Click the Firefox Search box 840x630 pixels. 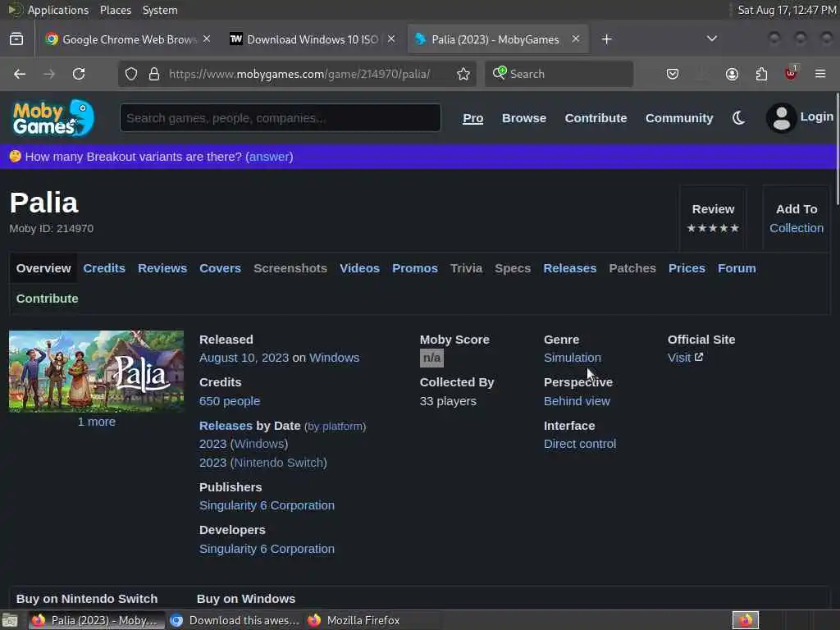559,74
